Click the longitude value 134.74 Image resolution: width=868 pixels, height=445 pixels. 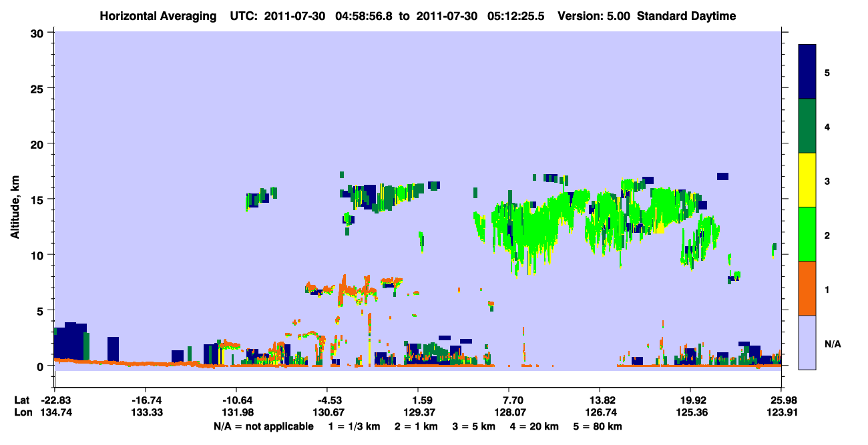point(55,412)
